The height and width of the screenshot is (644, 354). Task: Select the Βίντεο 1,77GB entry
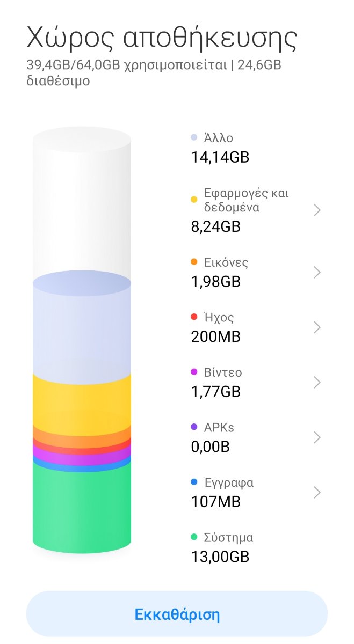[256, 382]
